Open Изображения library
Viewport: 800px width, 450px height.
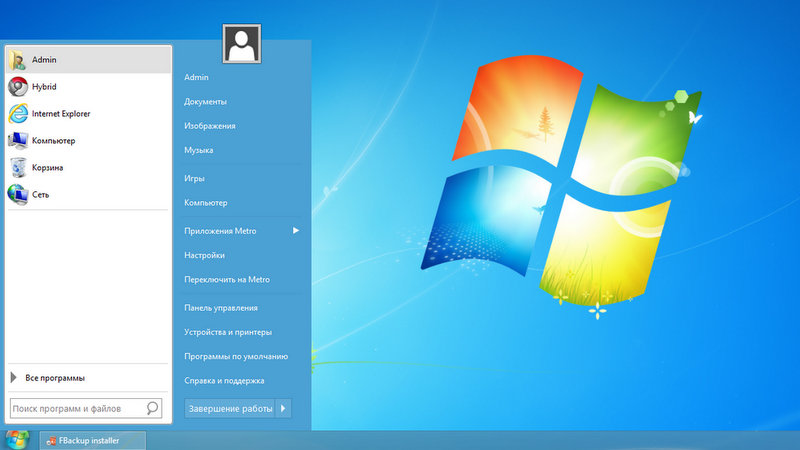(210, 126)
